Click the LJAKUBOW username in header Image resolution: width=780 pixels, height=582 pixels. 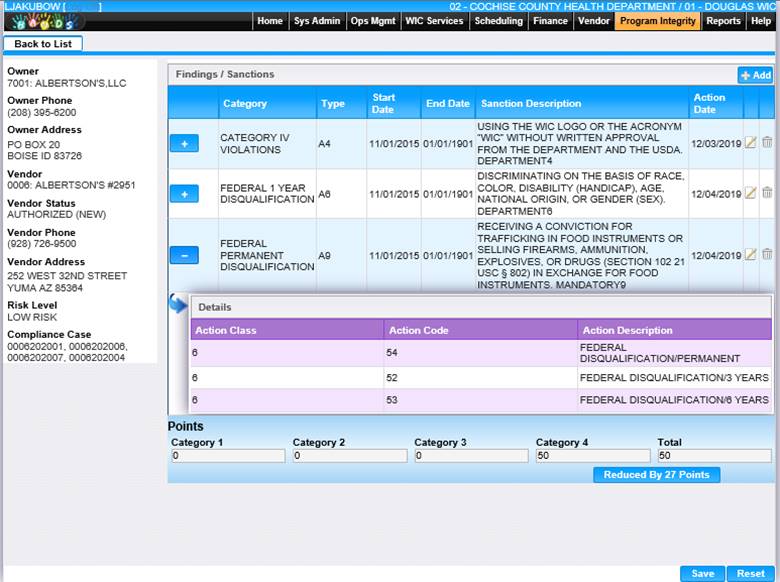pos(32,6)
